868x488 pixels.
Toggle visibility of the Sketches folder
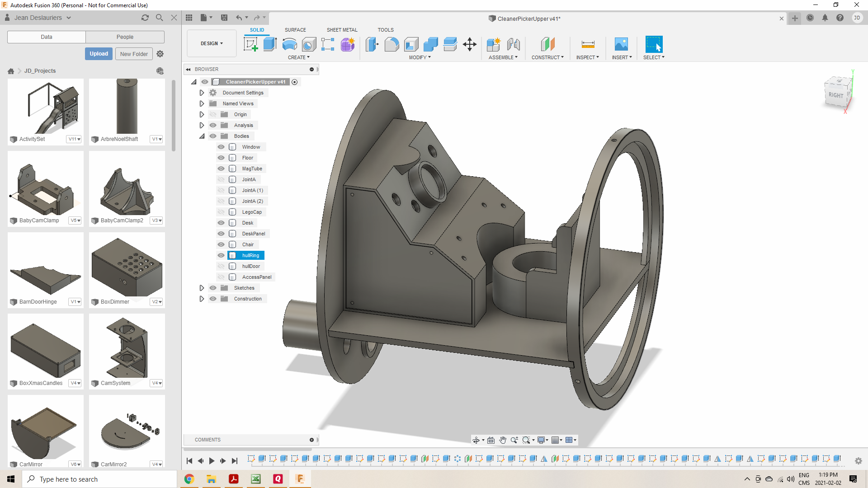click(213, 288)
